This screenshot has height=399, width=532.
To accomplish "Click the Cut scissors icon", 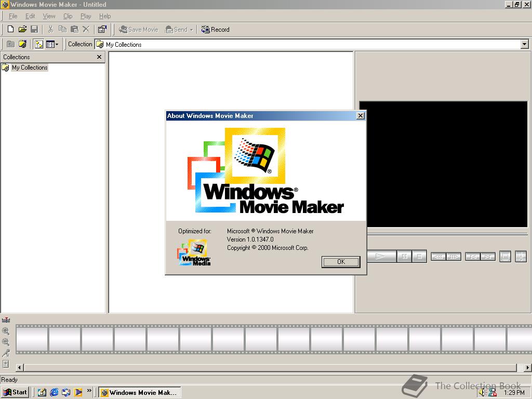I will 50,29.
